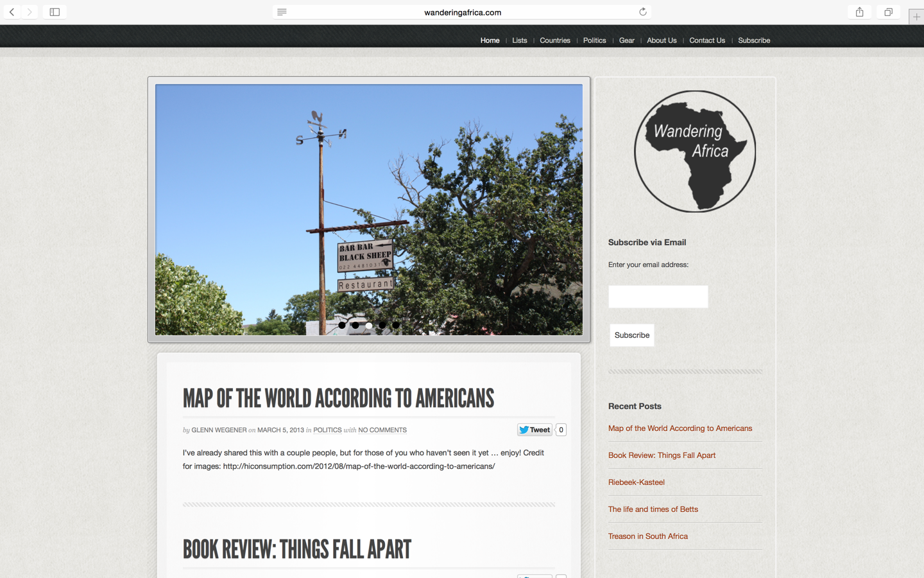Select the last slideshow dot

(x=396, y=326)
